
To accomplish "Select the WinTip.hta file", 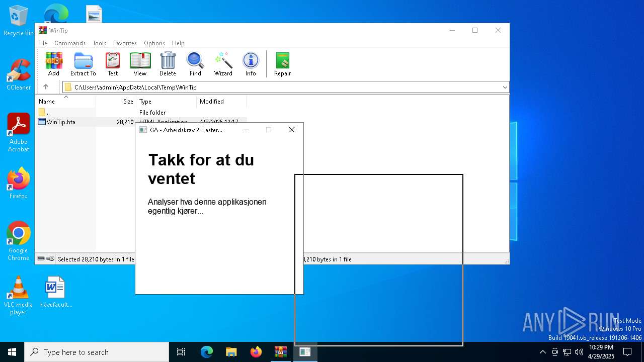I will click(x=56, y=122).
